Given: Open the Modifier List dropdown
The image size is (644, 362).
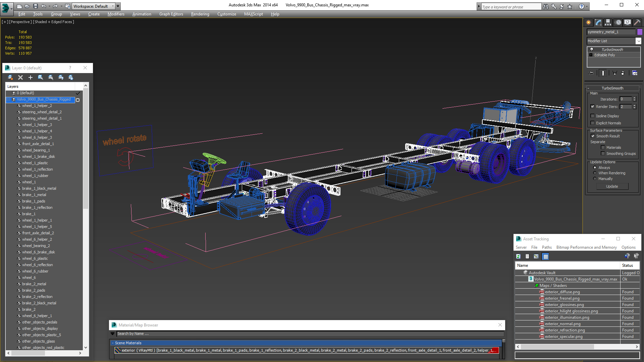Looking at the screenshot, I should pyautogui.click(x=639, y=41).
